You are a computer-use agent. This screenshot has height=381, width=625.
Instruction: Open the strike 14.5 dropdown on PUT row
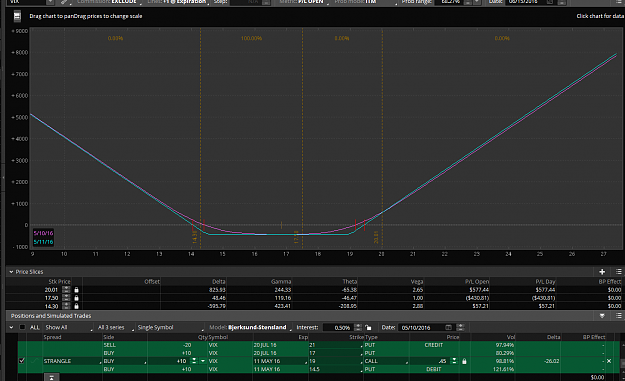click(x=336, y=369)
